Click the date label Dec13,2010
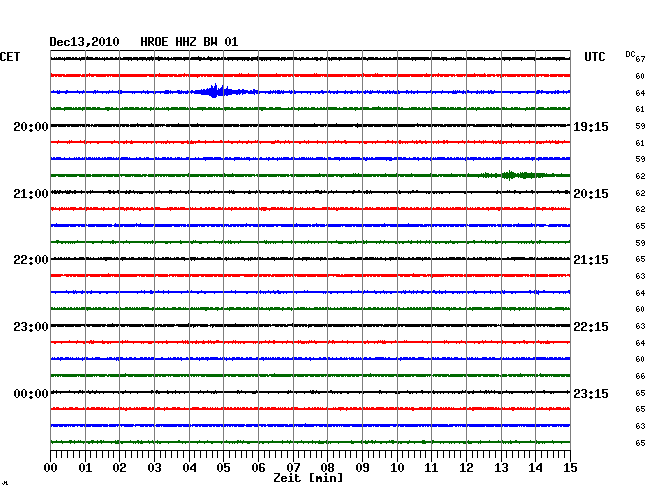The image size is (650, 494). click(x=84, y=42)
